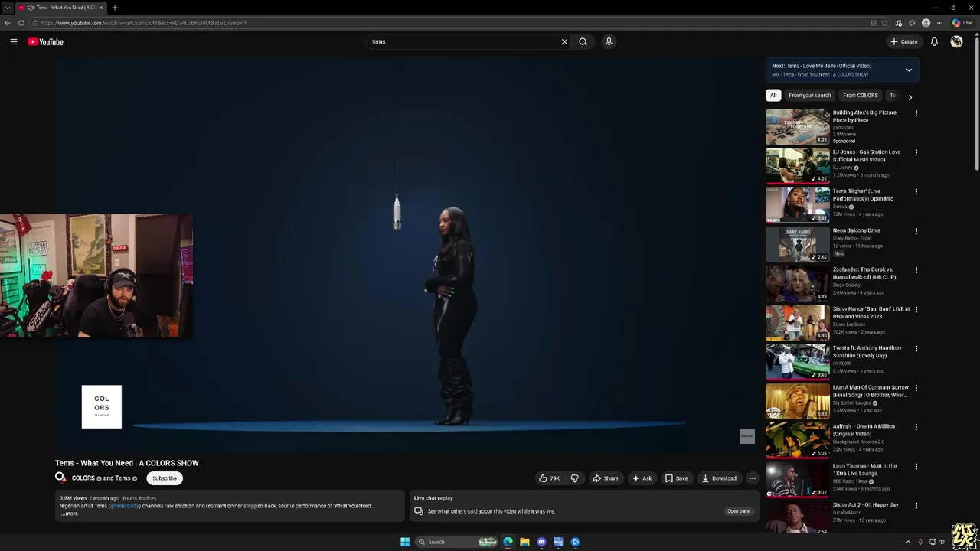The image size is (980, 551).
Task: Reload the page in the browser
Action: pyautogui.click(x=21, y=23)
